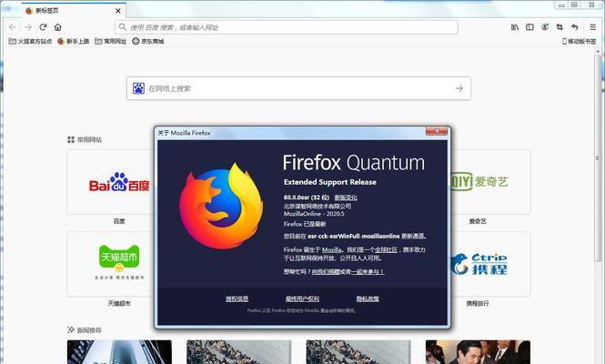Click the 一起来参与 link

tap(368, 272)
